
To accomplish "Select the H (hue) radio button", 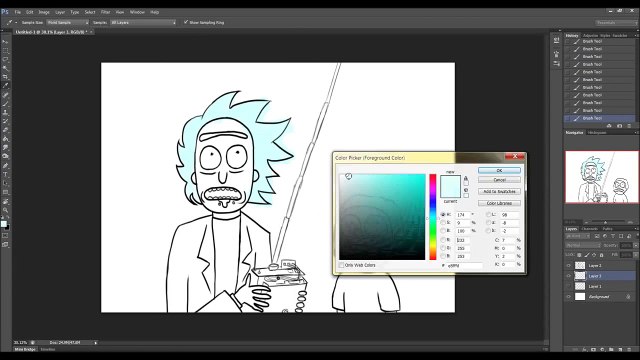I will tap(443, 214).
